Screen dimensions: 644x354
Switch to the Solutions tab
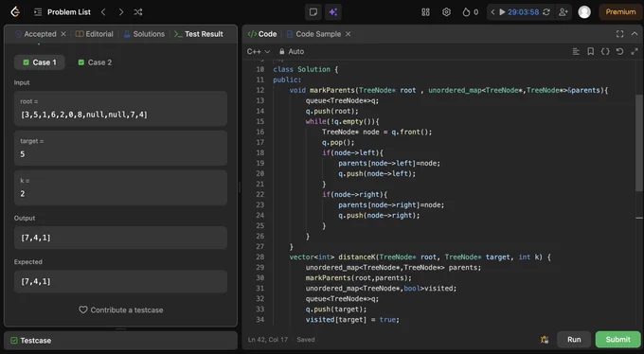click(144, 34)
